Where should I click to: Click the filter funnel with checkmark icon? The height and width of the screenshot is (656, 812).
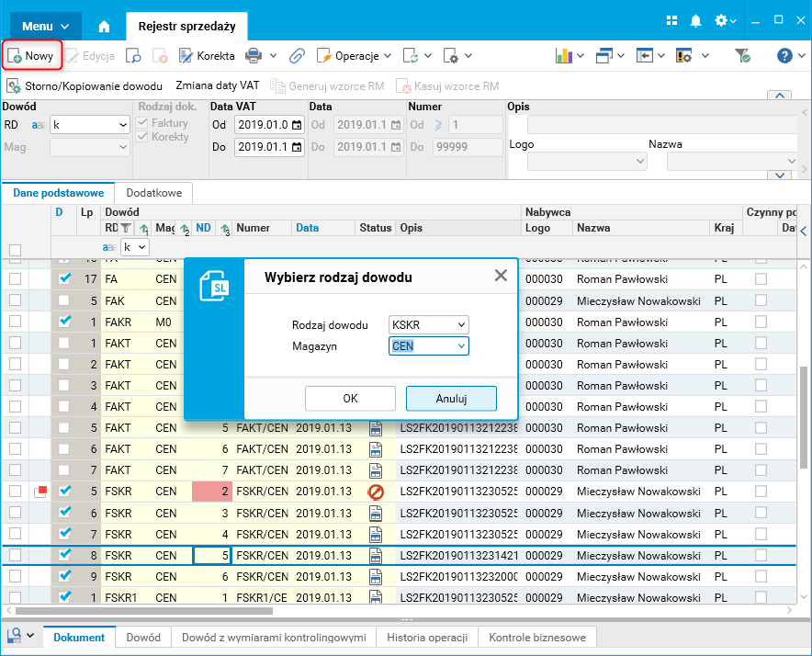742,55
